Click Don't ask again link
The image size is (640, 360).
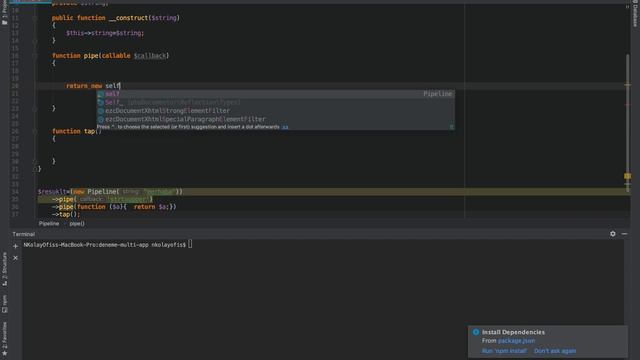pos(555,351)
